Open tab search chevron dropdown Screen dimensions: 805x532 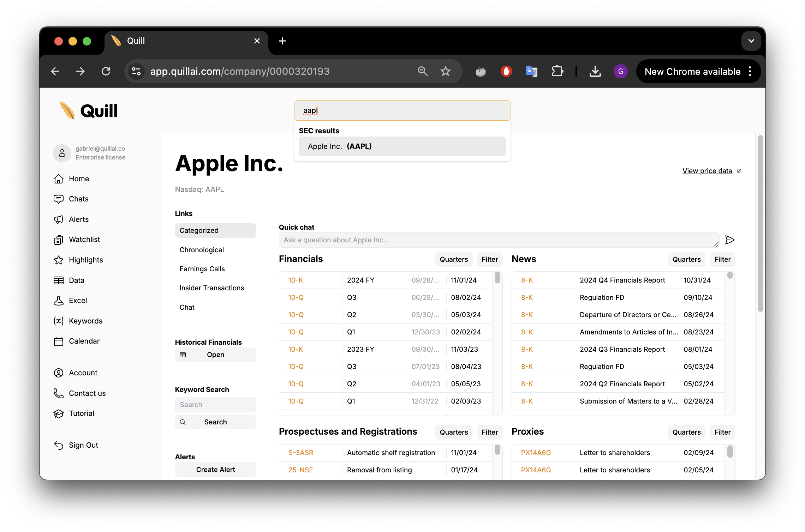tap(751, 41)
